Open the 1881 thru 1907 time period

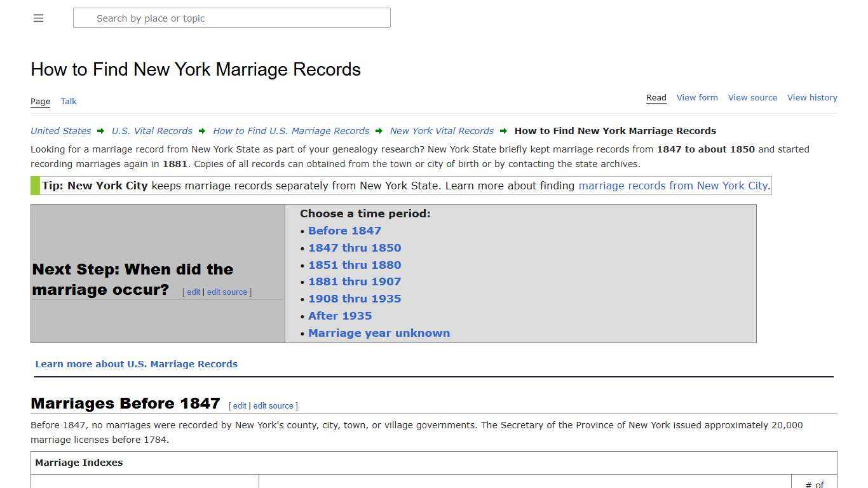355,281
